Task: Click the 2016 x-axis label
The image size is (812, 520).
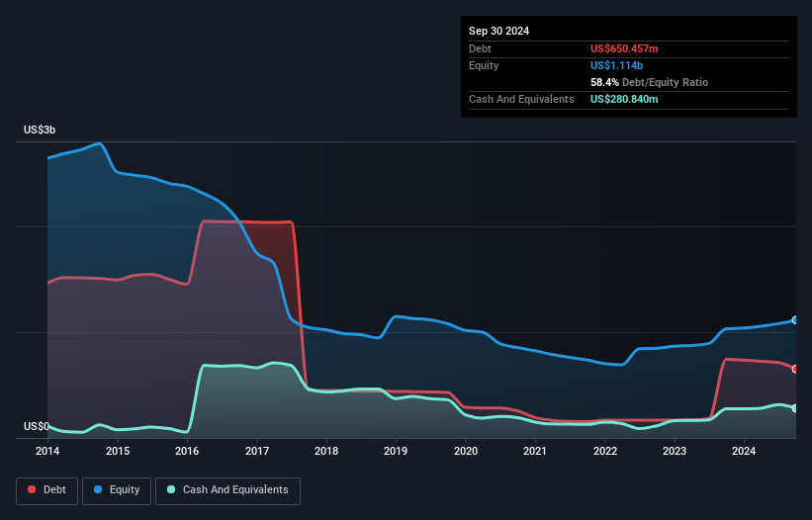Action: [x=187, y=451]
